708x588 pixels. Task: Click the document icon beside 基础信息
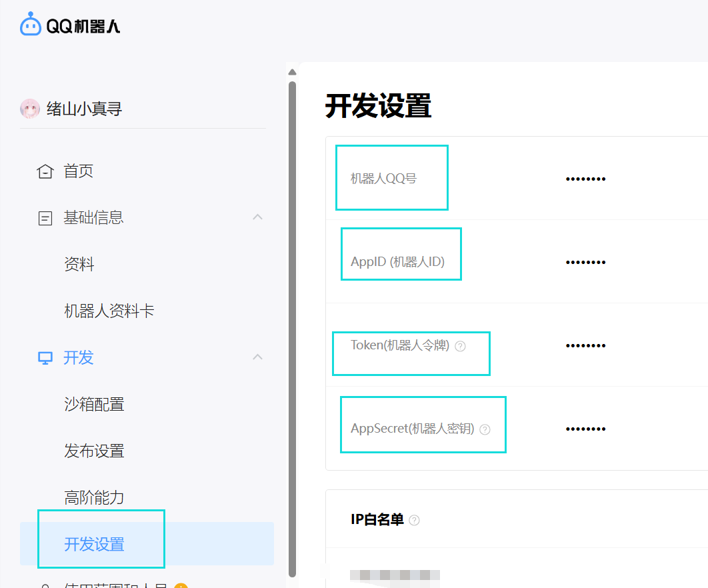[45, 218]
